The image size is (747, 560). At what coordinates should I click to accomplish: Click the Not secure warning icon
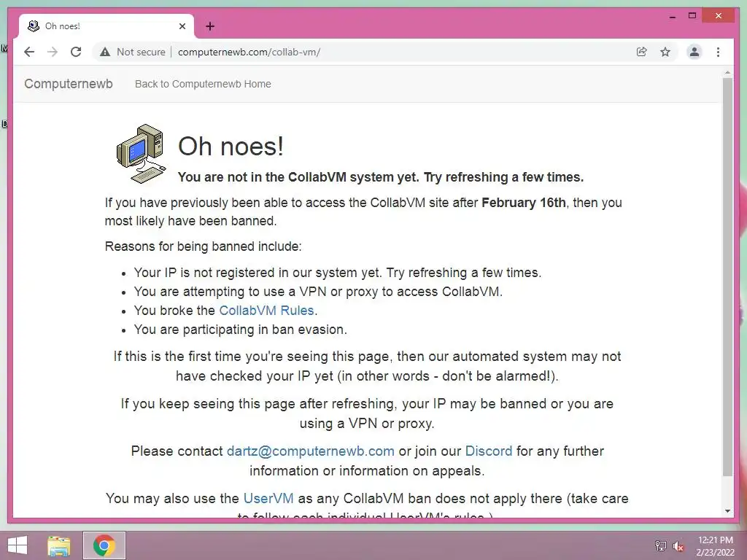(x=105, y=52)
